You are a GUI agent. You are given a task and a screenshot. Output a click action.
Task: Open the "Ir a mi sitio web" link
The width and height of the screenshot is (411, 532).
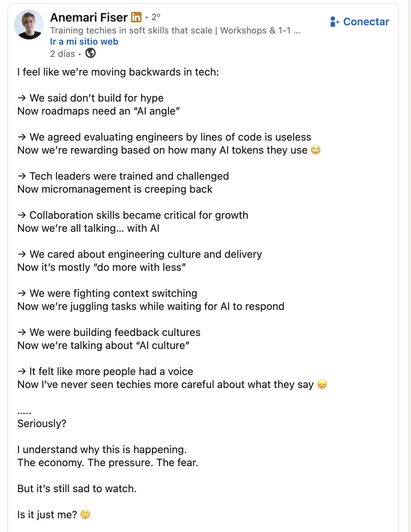84,42
